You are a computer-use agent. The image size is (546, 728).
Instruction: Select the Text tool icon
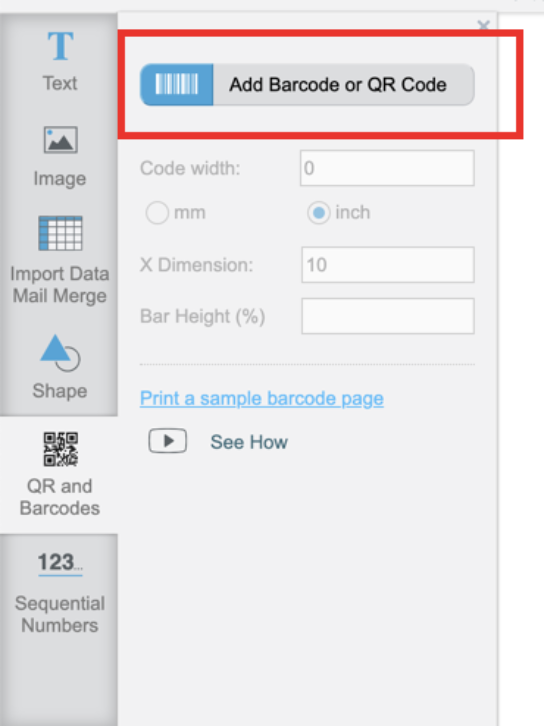pos(60,46)
